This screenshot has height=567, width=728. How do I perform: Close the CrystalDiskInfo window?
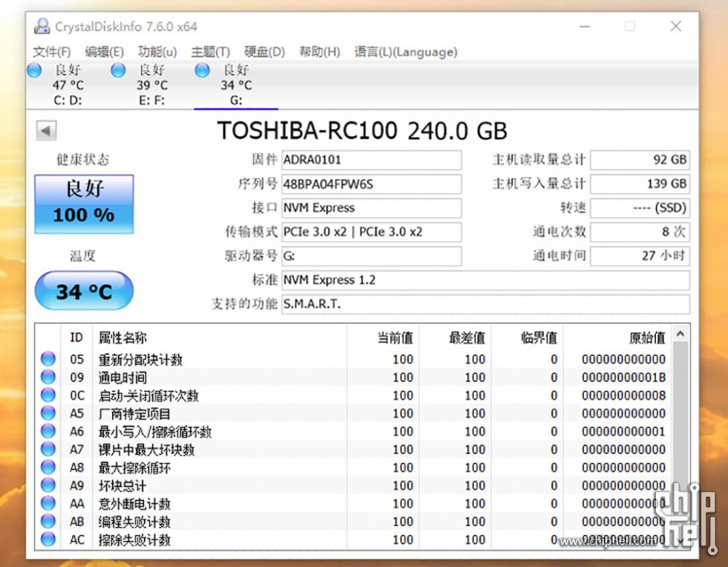point(676,27)
